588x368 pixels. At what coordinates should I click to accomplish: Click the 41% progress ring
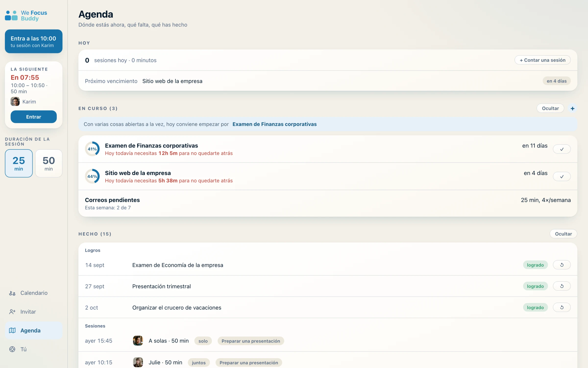pos(92,149)
